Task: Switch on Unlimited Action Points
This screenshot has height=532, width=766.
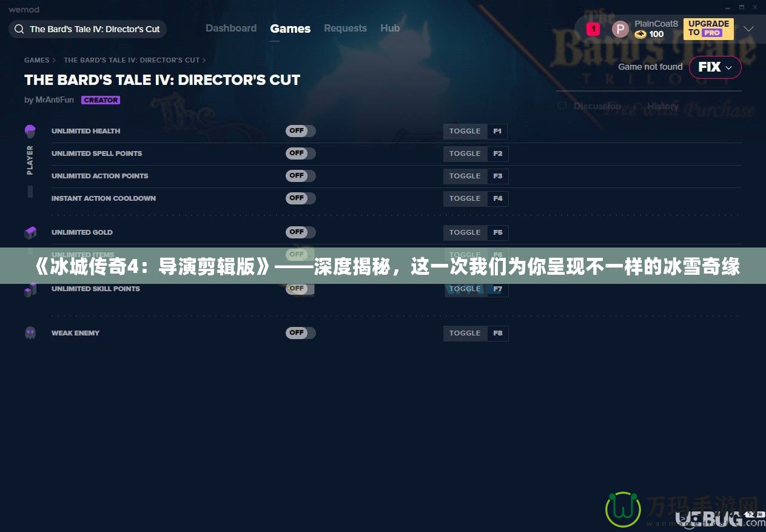Action: pos(301,176)
